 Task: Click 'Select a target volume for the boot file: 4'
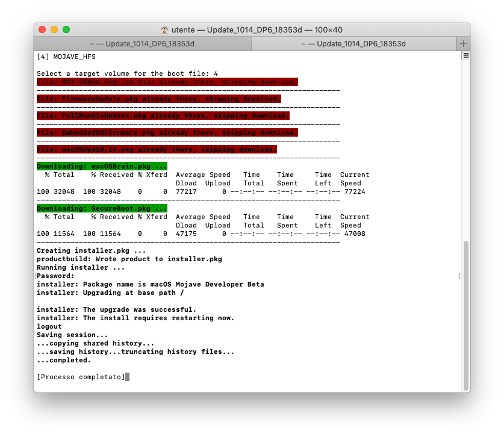[x=127, y=73]
